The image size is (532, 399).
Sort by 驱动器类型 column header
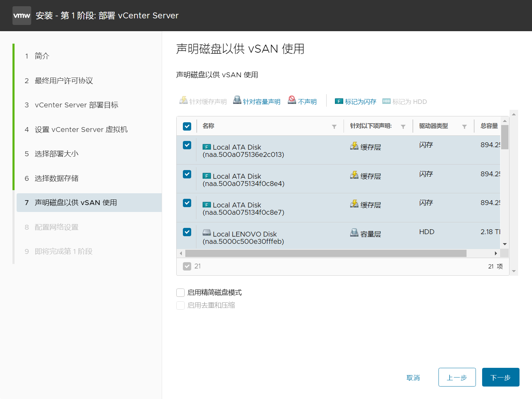434,126
